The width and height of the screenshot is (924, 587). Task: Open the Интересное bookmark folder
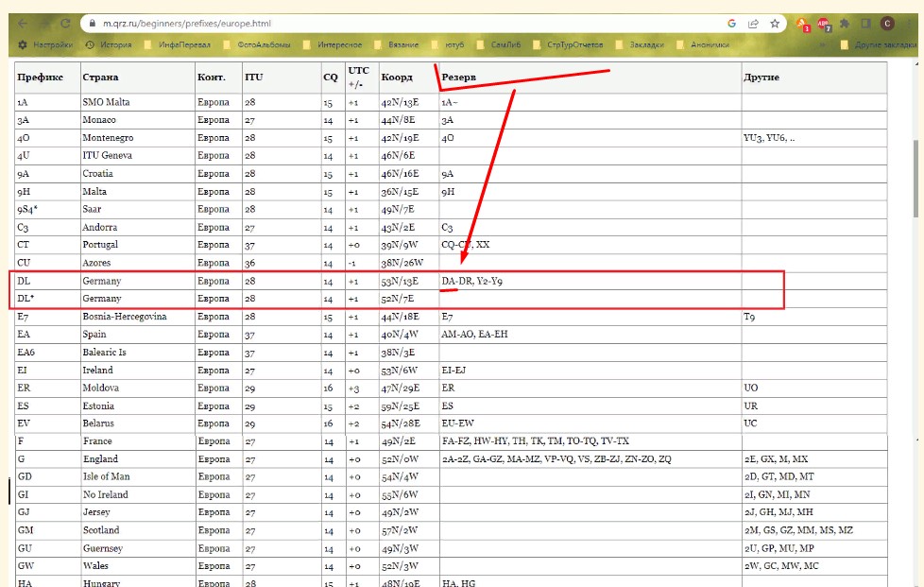point(333,44)
